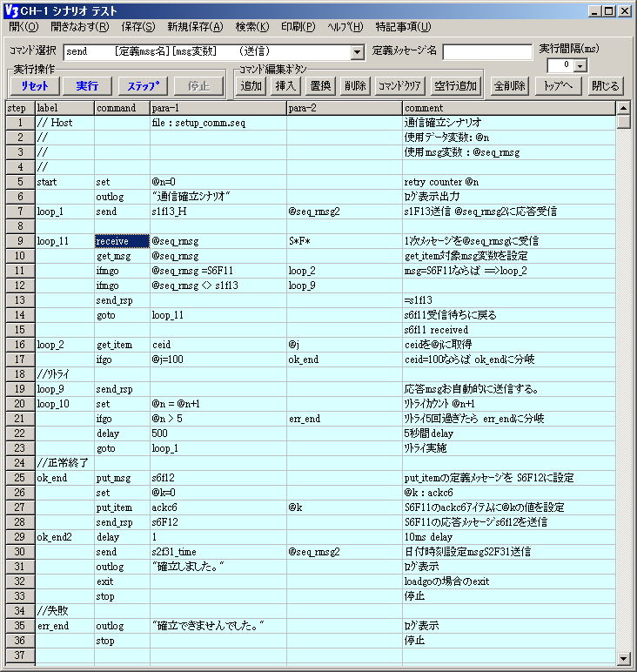Image resolution: width=637 pixels, height=672 pixels.
Task: Open the 印刷(P) menu
Action: point(298,27)
